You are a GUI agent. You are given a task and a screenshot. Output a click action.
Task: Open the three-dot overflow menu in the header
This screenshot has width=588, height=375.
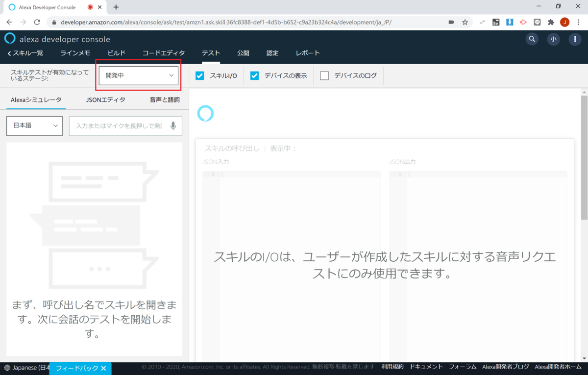[575, 39]
